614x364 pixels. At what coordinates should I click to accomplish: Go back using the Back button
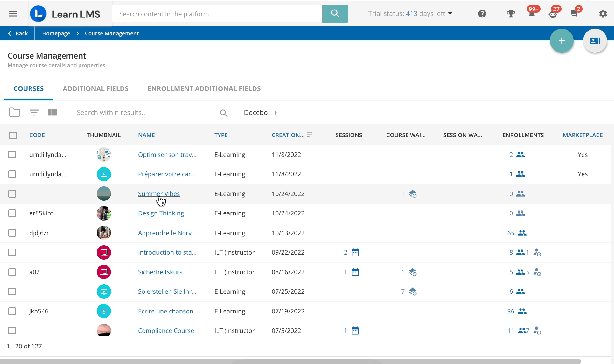tap(18, 33)
